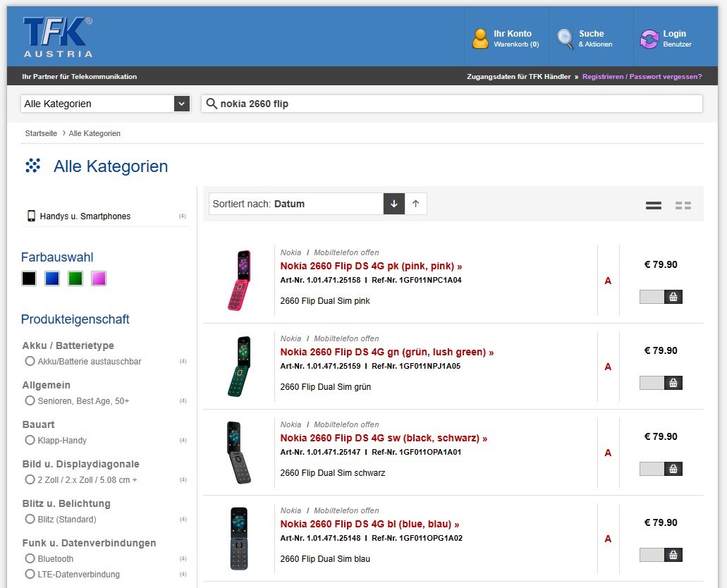
Task: Add pink Nokia 2660 Flip to basket
Action: [673, 297]
